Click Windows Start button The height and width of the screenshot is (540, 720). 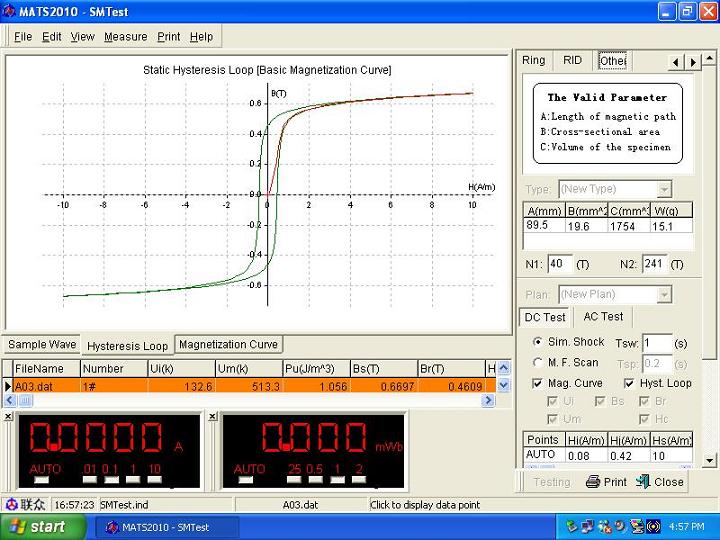tap(36, 527)
